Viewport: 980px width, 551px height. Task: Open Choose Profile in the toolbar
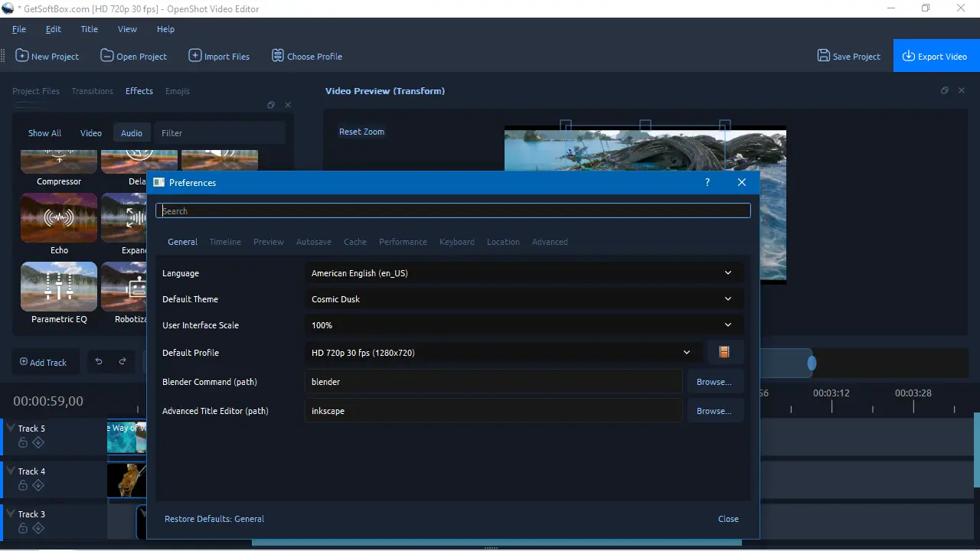[x=306, y=56]
